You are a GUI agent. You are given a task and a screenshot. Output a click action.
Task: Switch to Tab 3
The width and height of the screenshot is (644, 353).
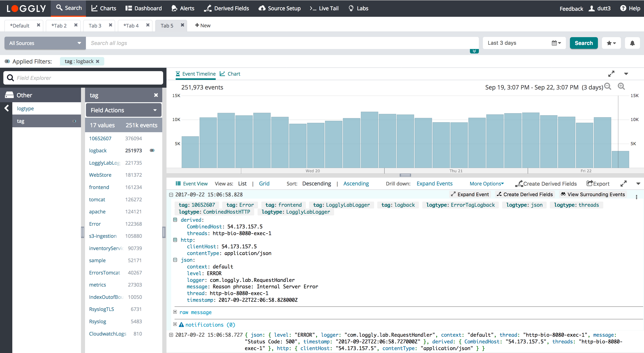tap(95, 26)
